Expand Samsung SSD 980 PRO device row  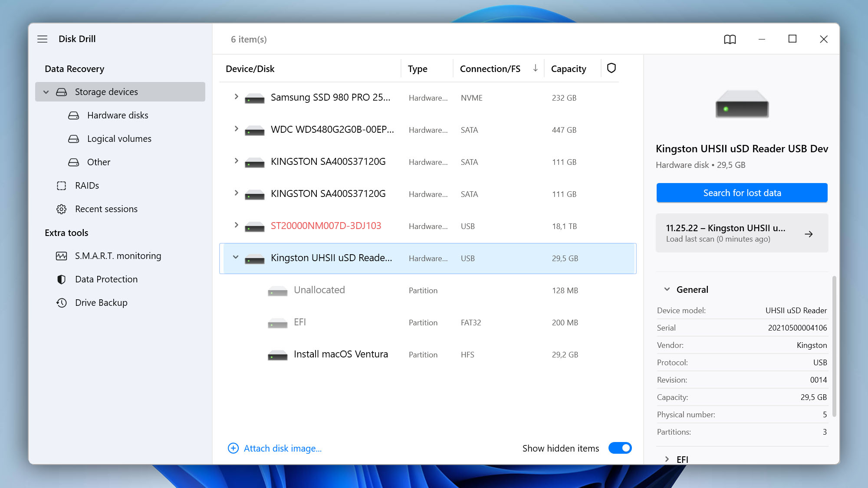click(x=236, y=97)
